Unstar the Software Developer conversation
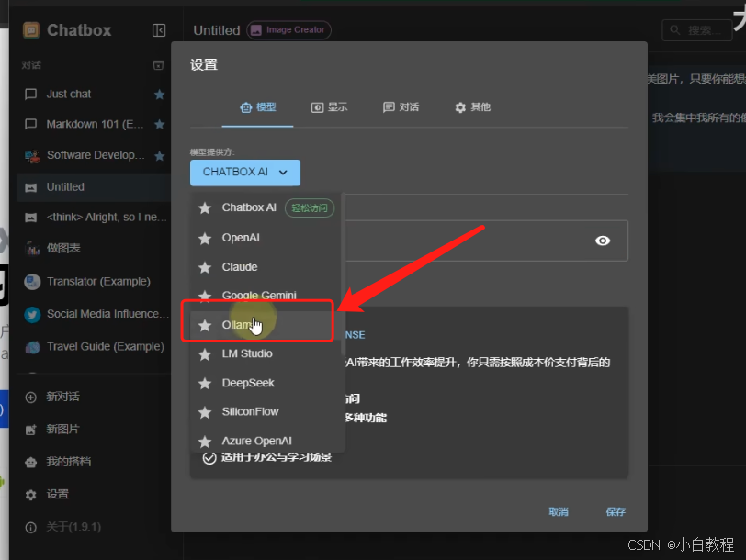 point(159,155)
